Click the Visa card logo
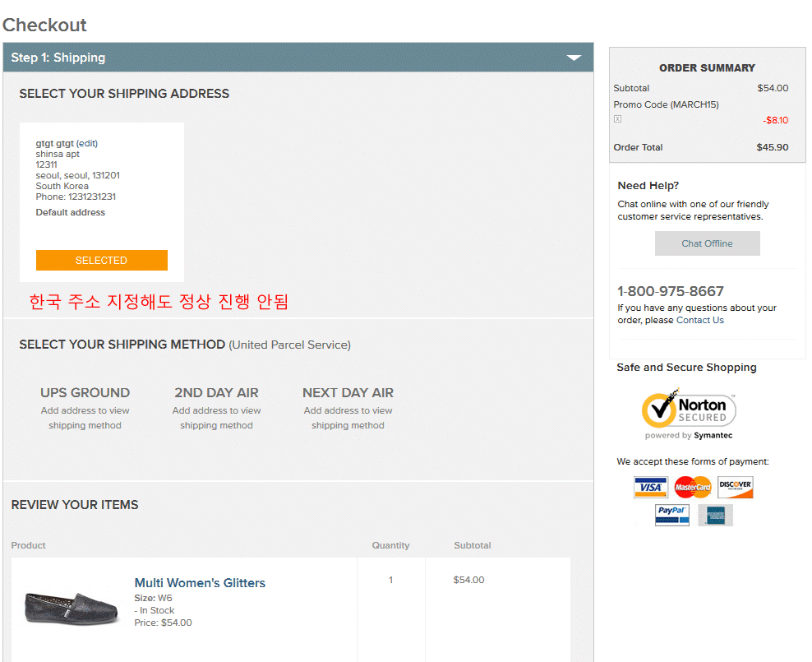The image size is (812, 662). tap(650, 487)
